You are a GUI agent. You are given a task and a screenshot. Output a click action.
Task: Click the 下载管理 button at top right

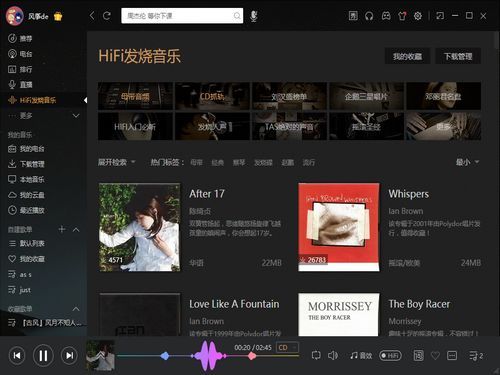458,56
